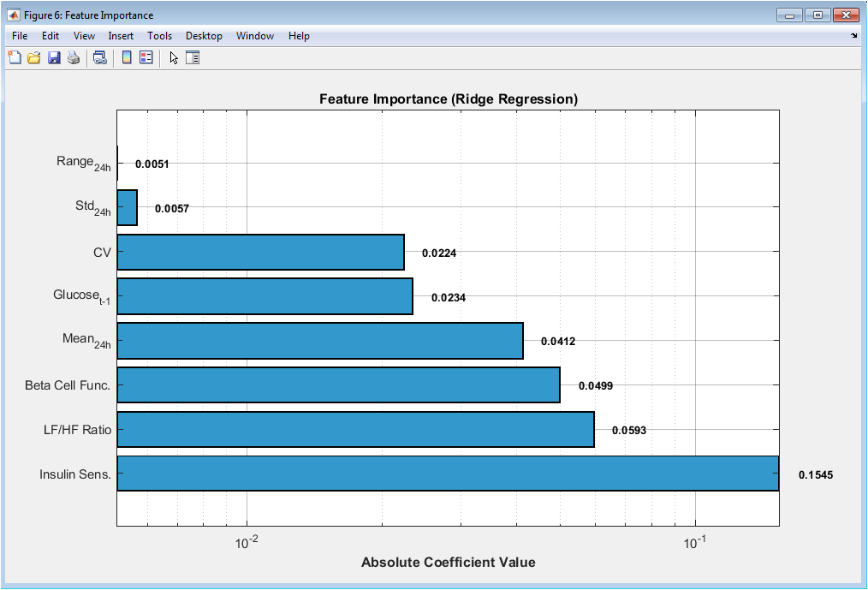Save the figure using the floppy disk icon
Image resolution: width=868 pixels, height=590 pixels.
coord(54,58)
